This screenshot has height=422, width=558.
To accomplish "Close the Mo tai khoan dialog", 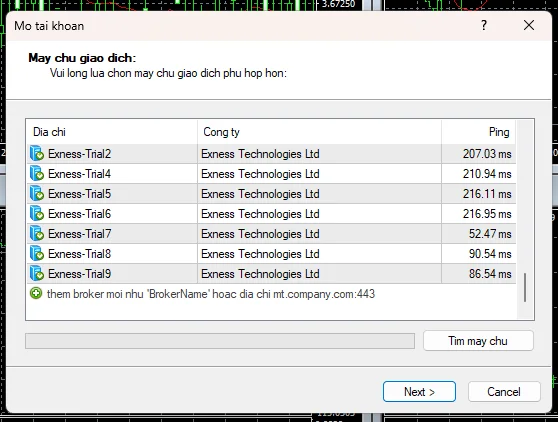I will tap(529, 25).
